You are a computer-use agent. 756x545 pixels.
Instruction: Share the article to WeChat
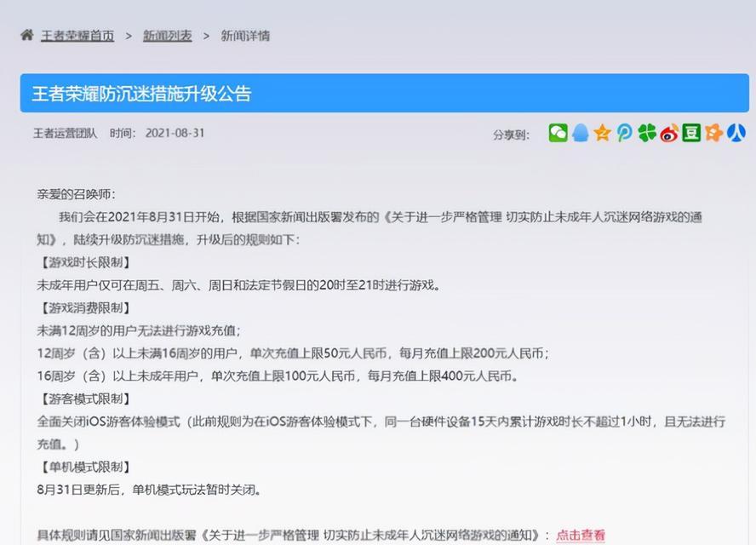(558, 133)
